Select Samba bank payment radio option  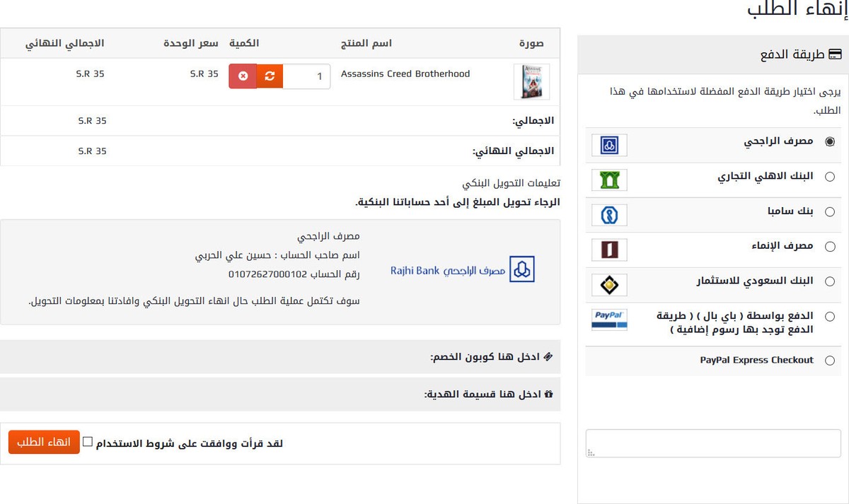(x=830, y=211)
